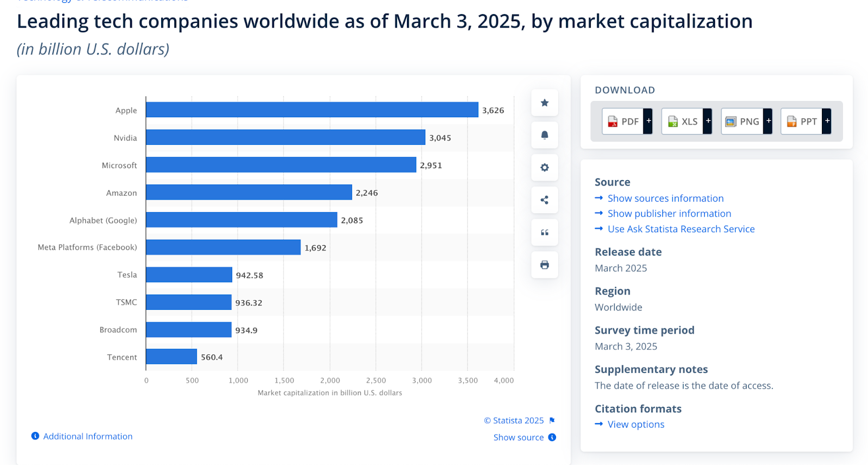Click the value label 3,626
This screenshot has height=465, width=868.
(x=493, y=111)
